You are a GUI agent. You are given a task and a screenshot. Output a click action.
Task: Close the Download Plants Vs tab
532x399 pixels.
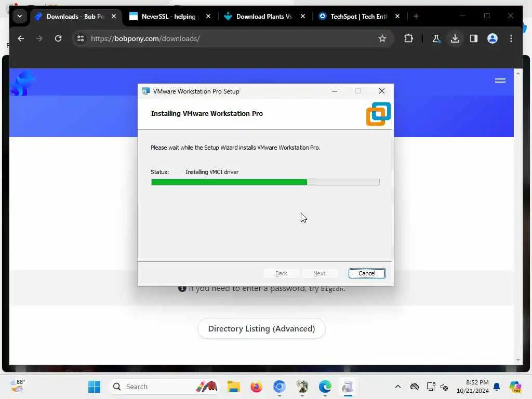pos(303,16)
